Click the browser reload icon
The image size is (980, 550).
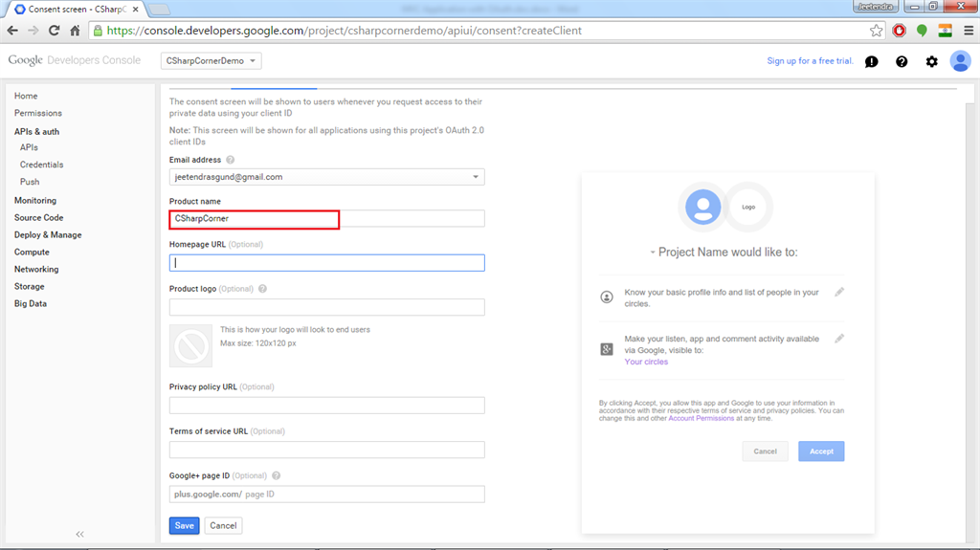point(55,31)
